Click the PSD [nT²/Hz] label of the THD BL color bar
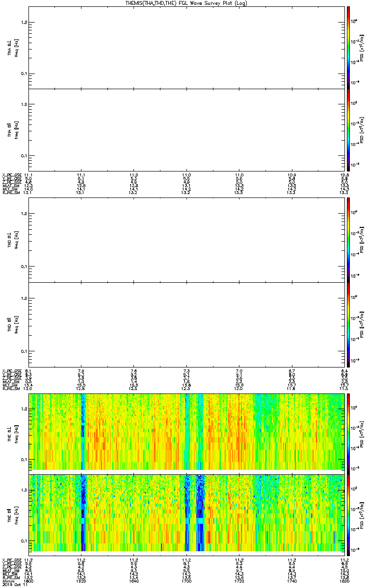The image size is (368, 588). point(362,241)
